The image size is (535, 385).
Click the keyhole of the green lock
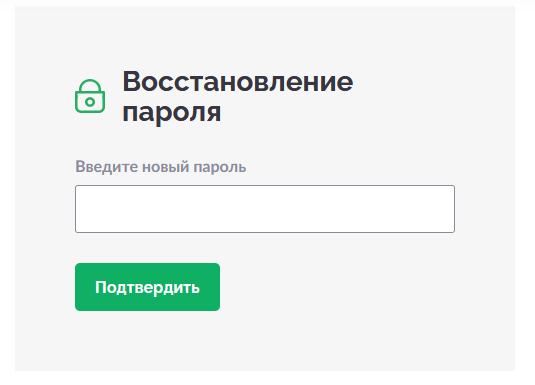[x=90, y=102]
